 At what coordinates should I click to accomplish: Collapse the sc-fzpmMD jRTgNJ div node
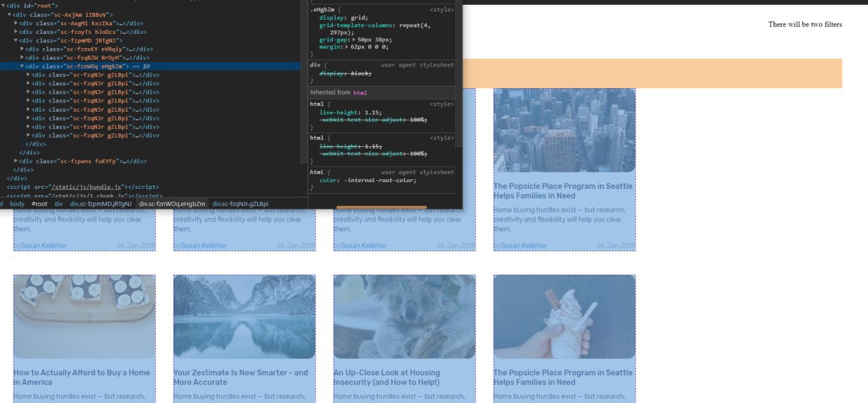tap(16, 40)
